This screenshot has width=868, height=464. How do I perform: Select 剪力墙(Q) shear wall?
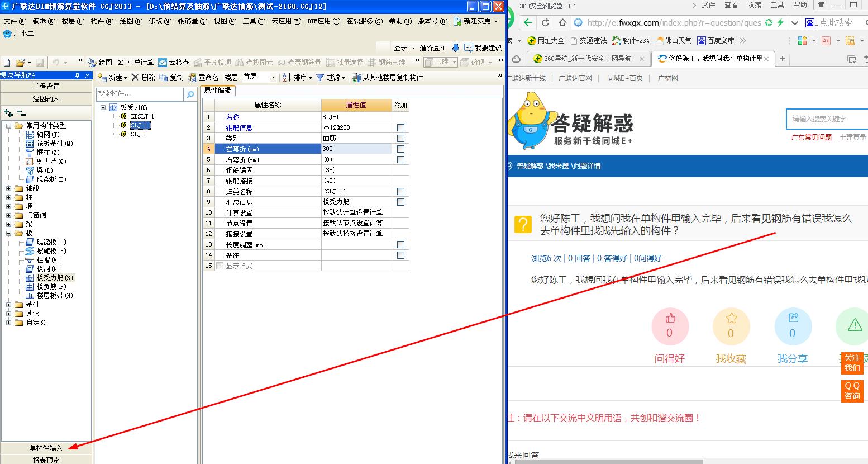[x=46, y=162]
